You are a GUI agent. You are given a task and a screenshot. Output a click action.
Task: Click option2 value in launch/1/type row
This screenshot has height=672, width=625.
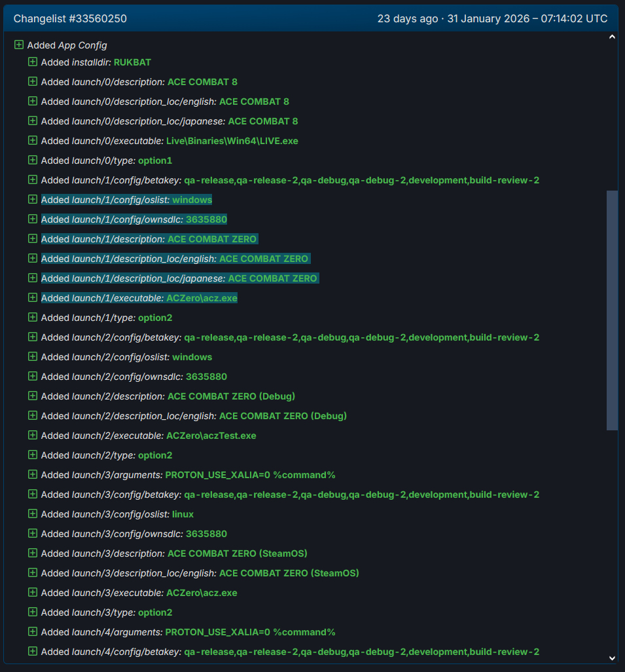tap(155, 318)
